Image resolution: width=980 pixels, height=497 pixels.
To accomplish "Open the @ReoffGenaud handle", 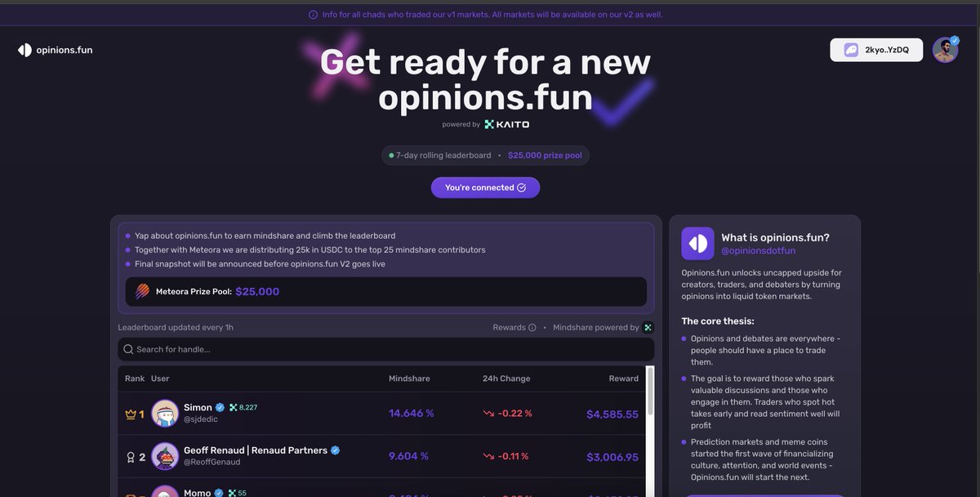I will pyautogui.click(x=212, y=463).
